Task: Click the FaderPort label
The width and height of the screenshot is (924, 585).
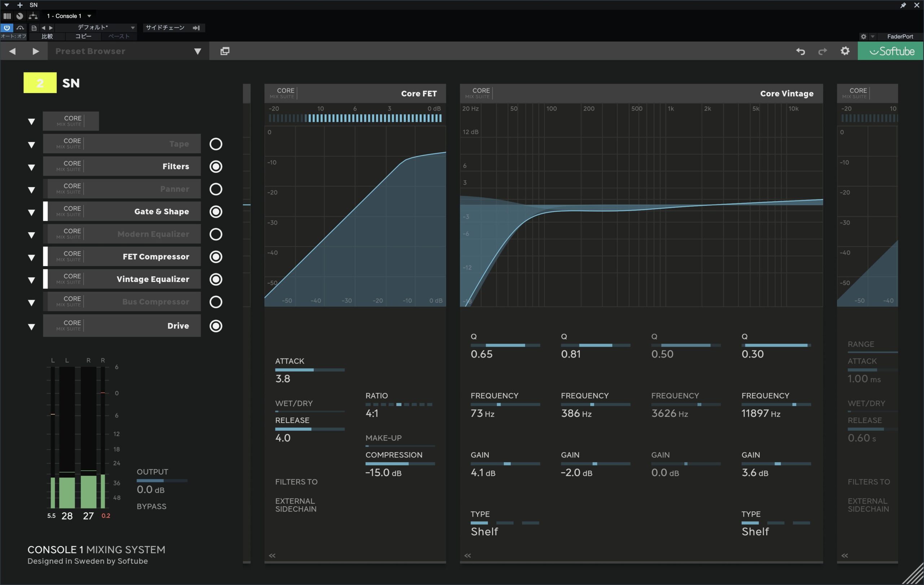Action: [900, 36]
